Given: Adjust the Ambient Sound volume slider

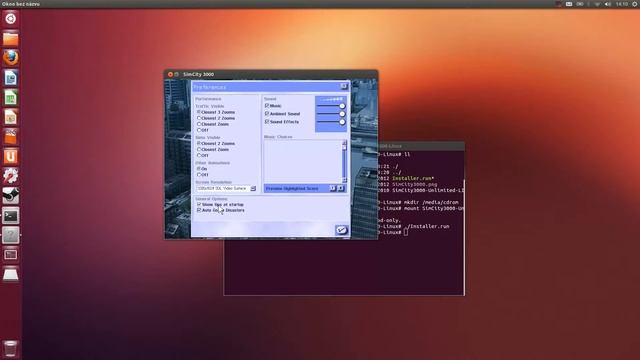Looking at the screenshot, I should (342, 114).
